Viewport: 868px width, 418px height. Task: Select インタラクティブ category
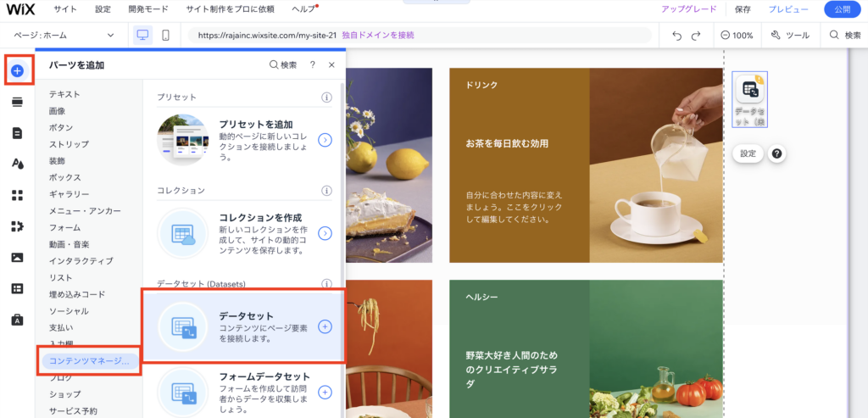(x=81, y=261)
